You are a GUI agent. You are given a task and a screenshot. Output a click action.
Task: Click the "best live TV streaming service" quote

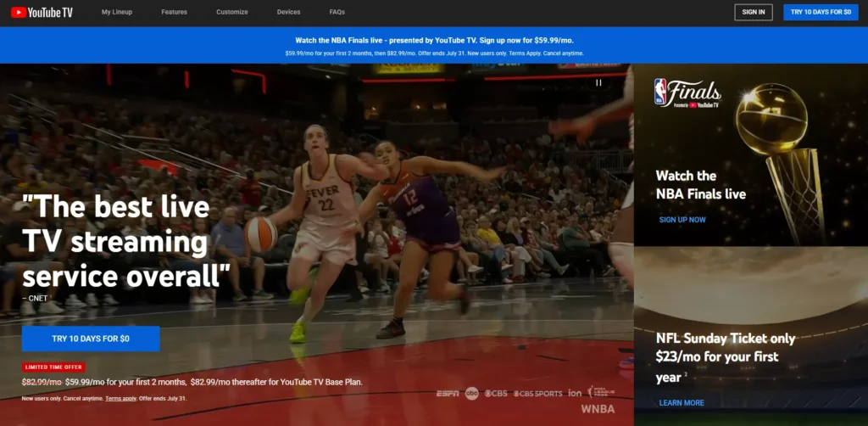point(126,242)
